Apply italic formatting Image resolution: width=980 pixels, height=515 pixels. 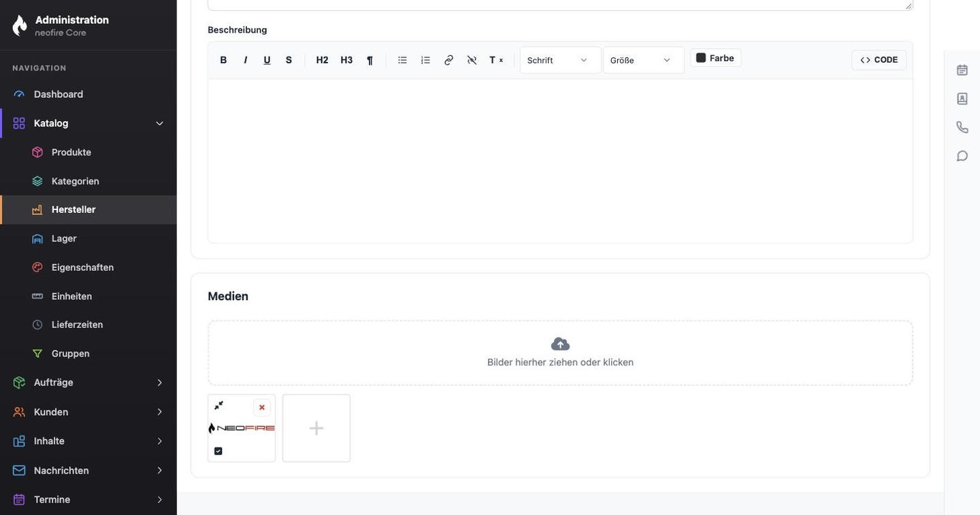[245, 60]
